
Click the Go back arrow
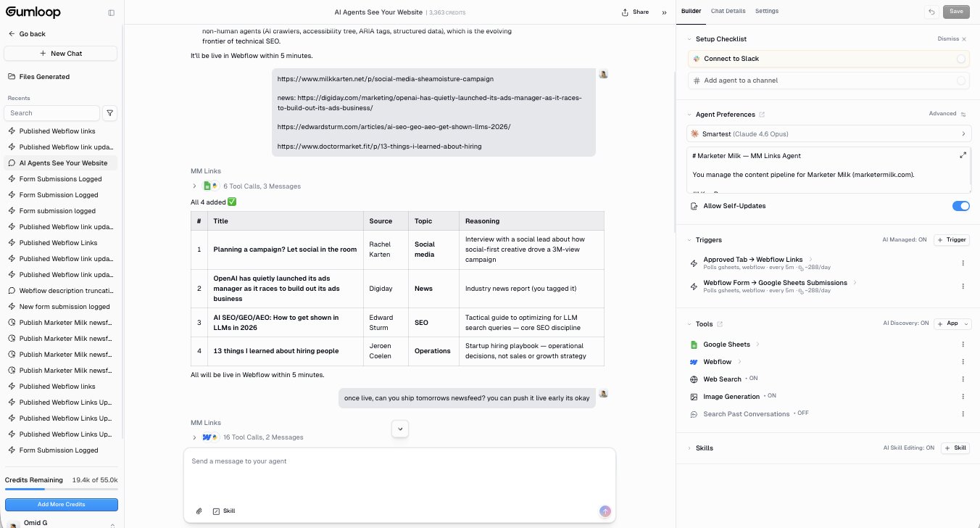pyautogui.click(x=12, y=34)
